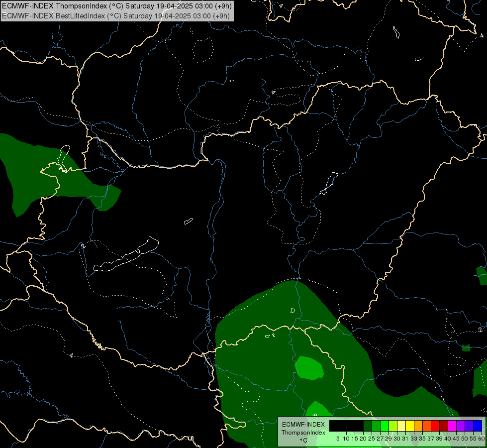Click the legend tick value 29
Viewport: 487px width, 448px height.
tap(389, 439)
